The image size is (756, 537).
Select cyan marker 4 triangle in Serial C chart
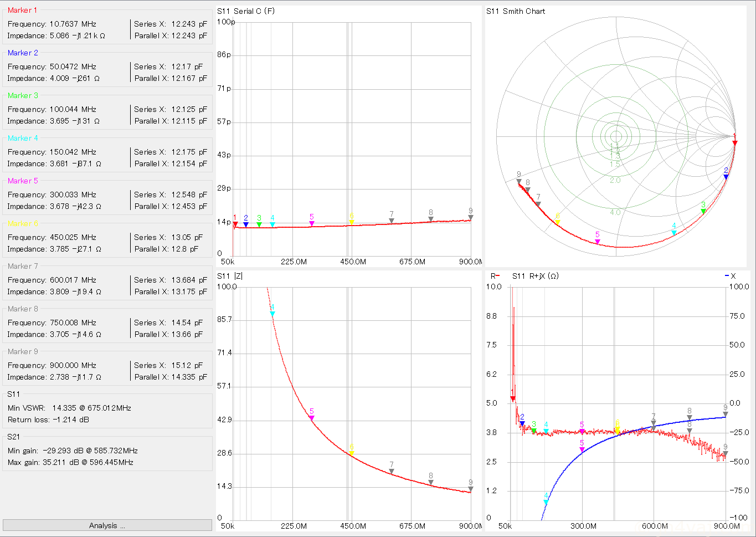tap(272, 224)
